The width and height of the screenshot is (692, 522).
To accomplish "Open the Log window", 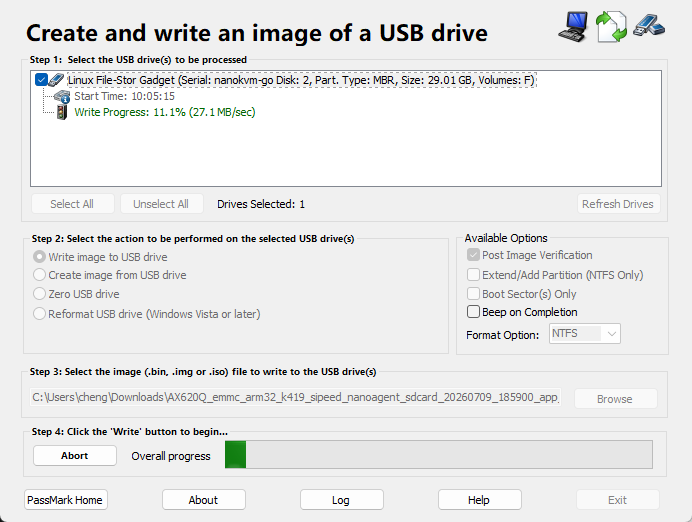I will point(342,500).
